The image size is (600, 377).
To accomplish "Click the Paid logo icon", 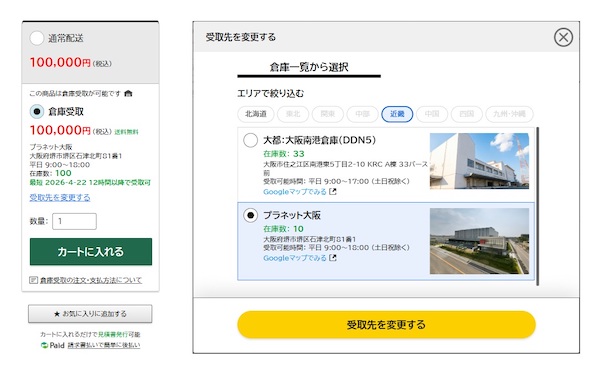I will (44, 345).
